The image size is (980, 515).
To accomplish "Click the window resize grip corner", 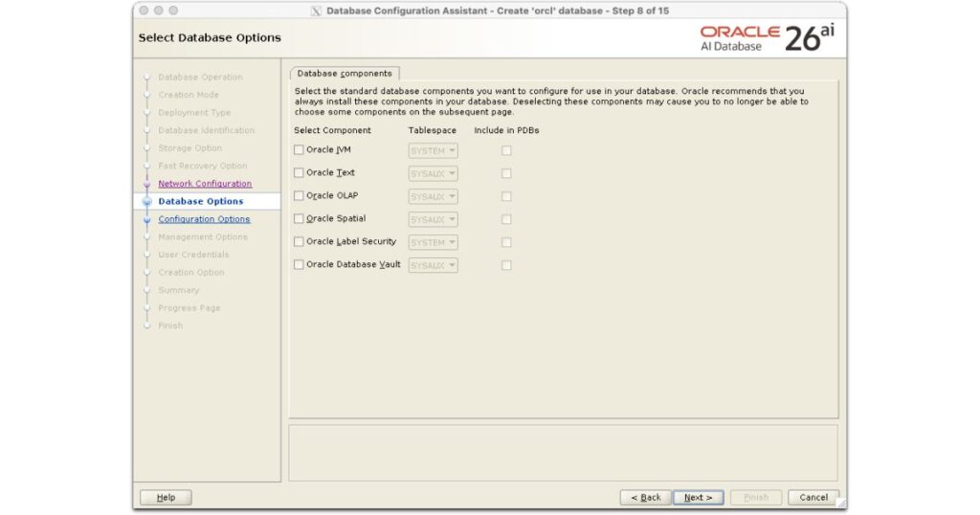I will point(841,504).
